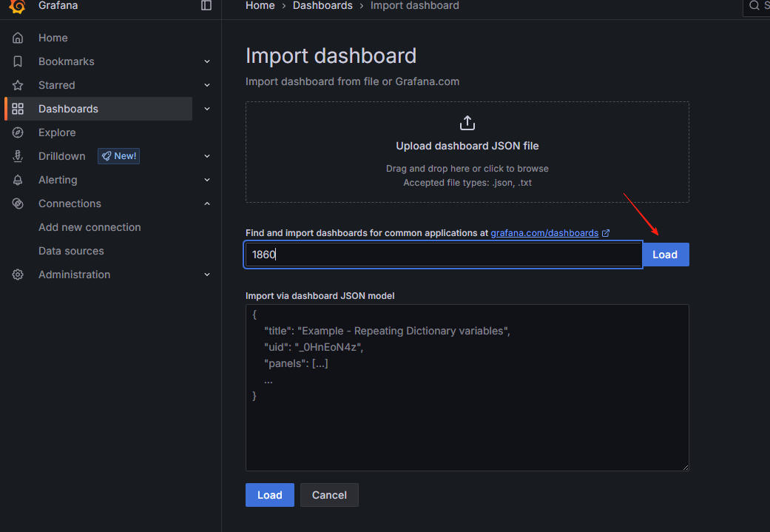
Task: Click the search magnifier icon at top right
Action: (x=754, y=5)
